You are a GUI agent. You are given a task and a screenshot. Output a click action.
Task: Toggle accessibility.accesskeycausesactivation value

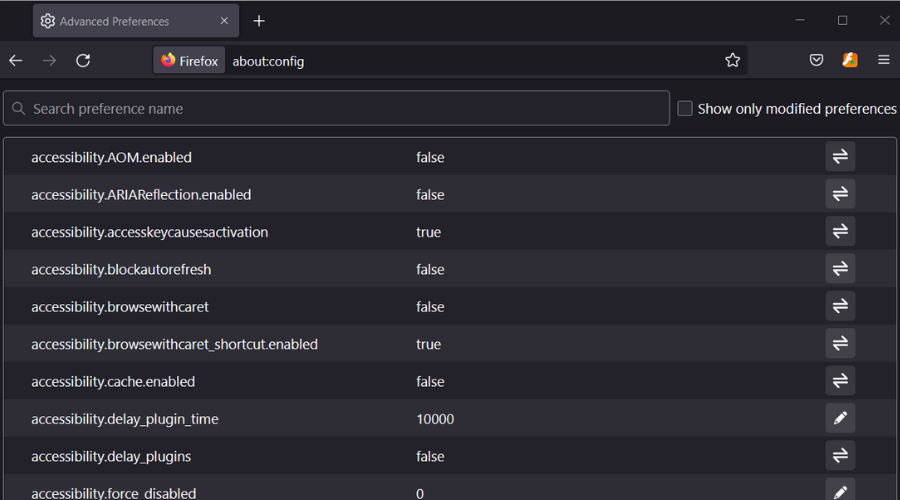coord(840,232)
